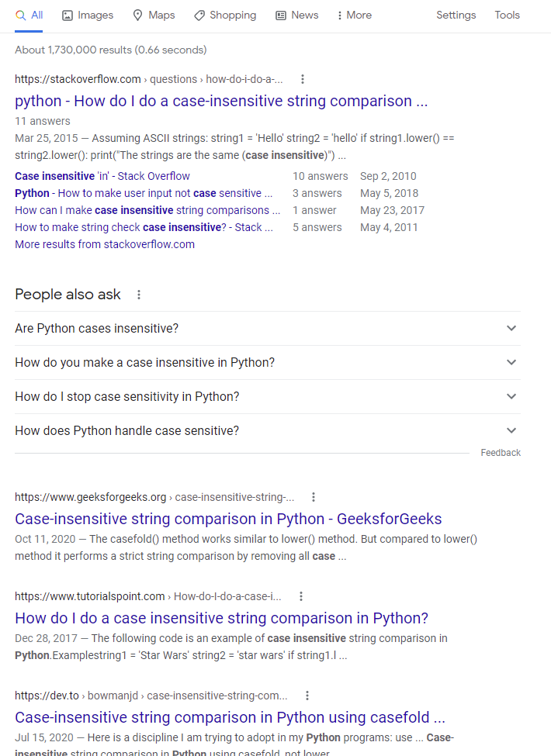The height and width of the screenshot is (756, 551).
Task: Open search Settings
Action: [456, 16]
